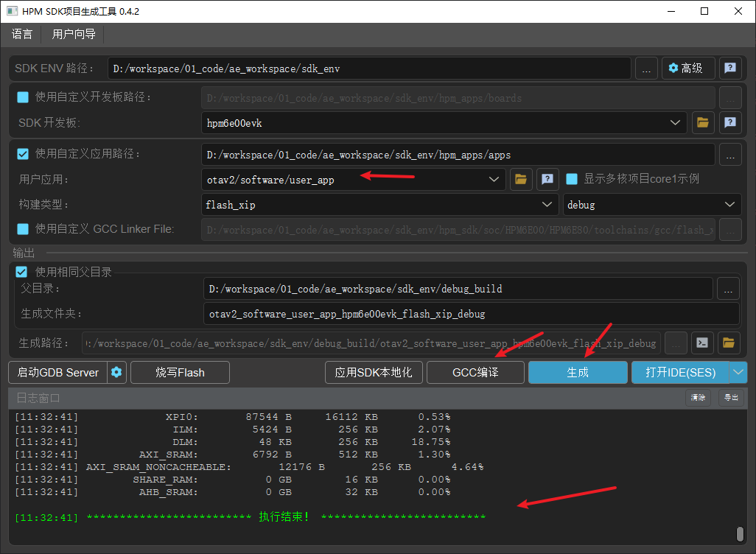Browse for parent directory

point(728,288)
